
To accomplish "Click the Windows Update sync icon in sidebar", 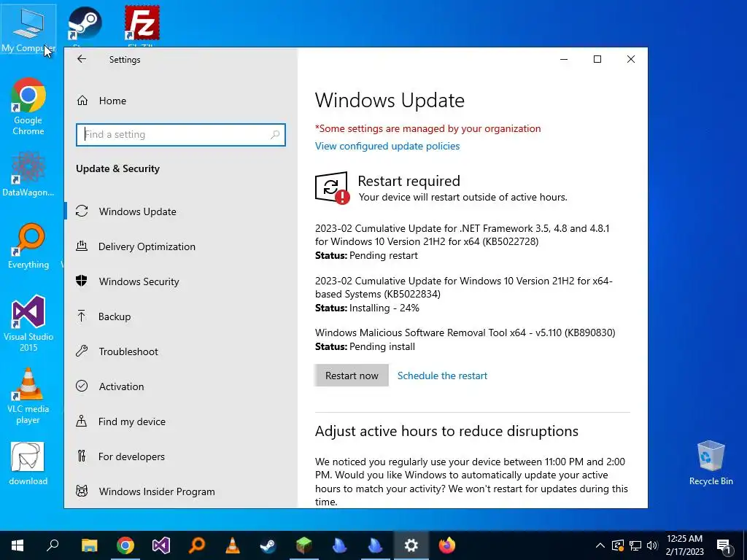I will tap(82, 211).
